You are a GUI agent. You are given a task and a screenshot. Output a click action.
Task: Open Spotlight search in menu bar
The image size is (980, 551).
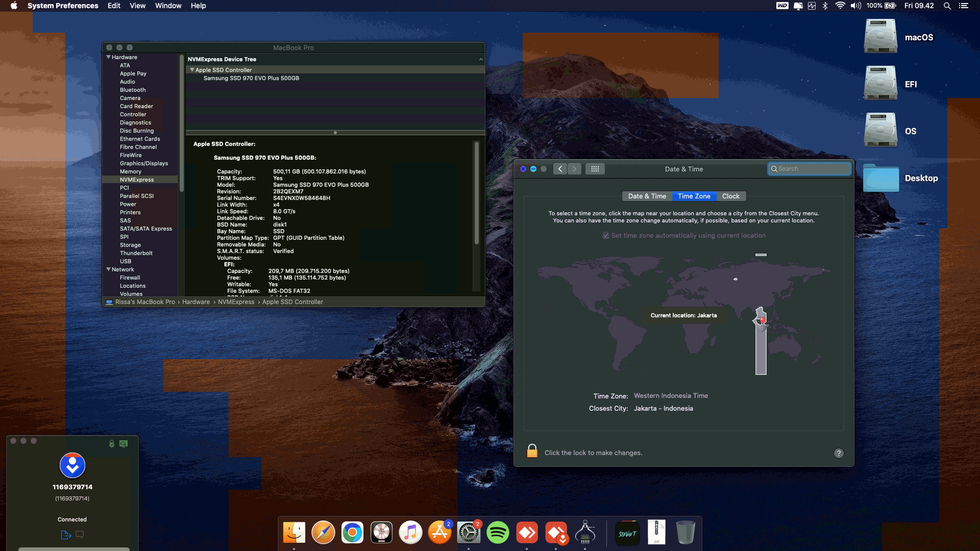tap(947, 6)
